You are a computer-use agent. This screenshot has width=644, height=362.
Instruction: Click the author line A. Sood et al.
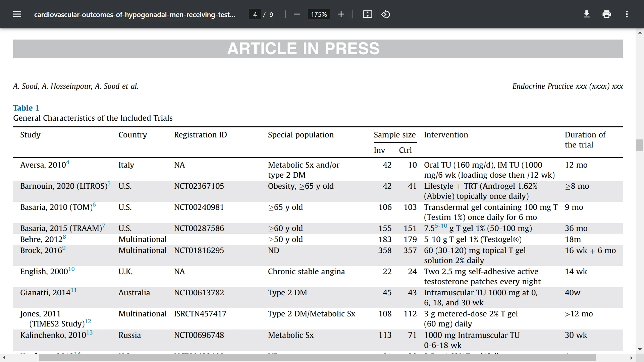[76, 86]
